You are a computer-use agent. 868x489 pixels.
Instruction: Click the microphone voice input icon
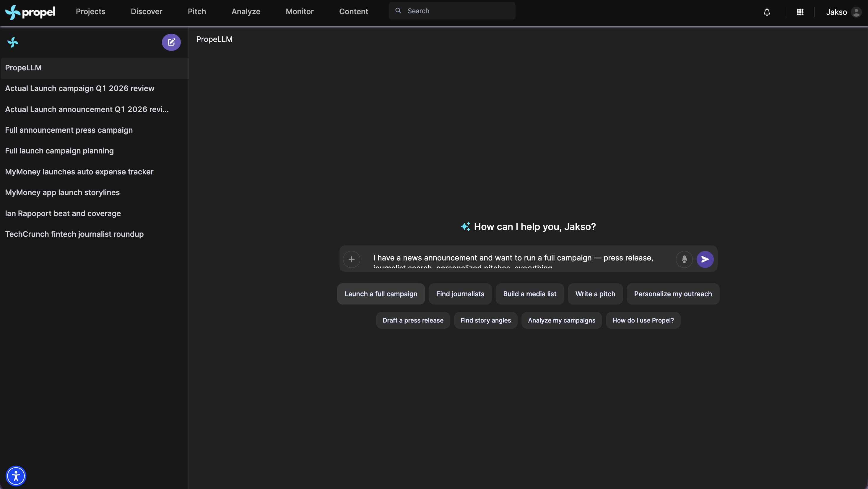[684, 259]
